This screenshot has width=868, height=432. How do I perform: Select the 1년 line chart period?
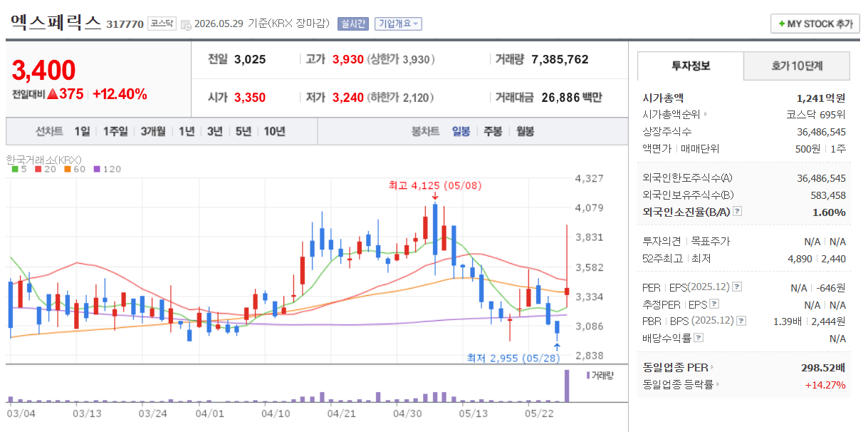tap(187, 131)
